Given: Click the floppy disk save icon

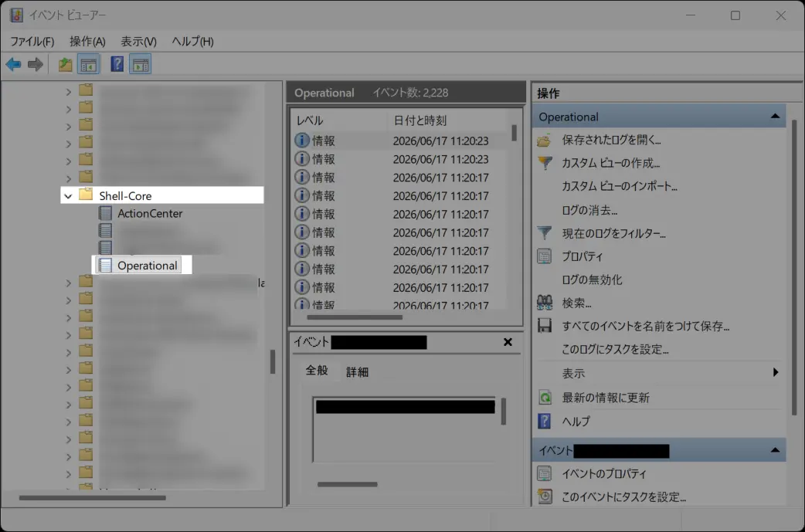Looking at the screenshot, I should pos(544,326).
